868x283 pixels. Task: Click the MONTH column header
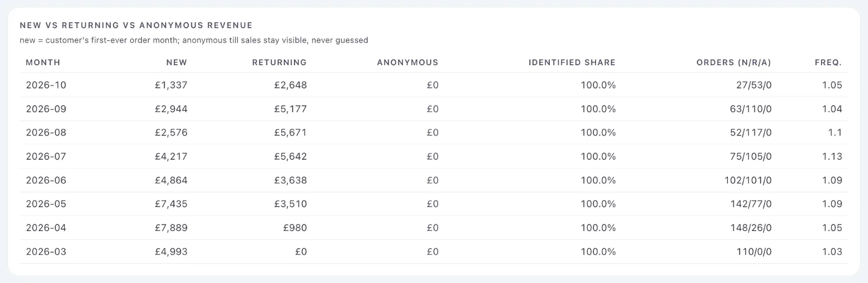(43, 62)
